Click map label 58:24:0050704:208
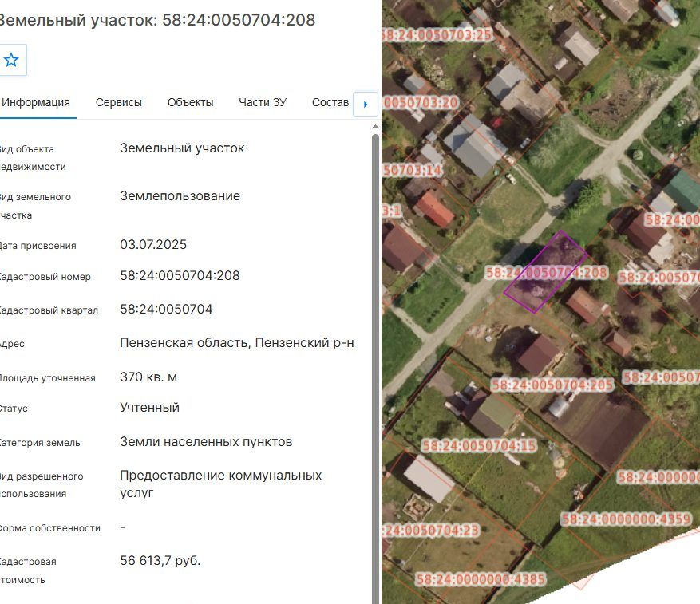The image size is (700, 604). [547, 272]
